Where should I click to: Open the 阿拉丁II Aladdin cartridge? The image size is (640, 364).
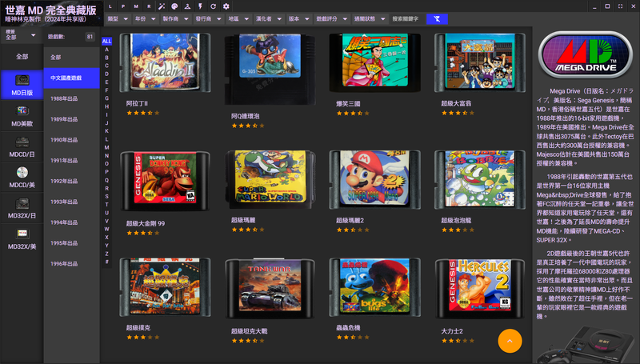tap(165, 63)
